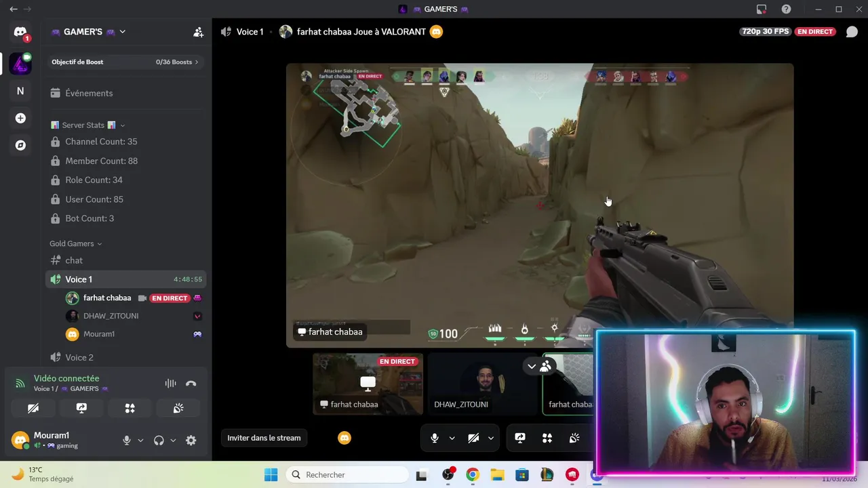Click farhat chabaa in Voice 1 member list

click(x=107, y=298)
